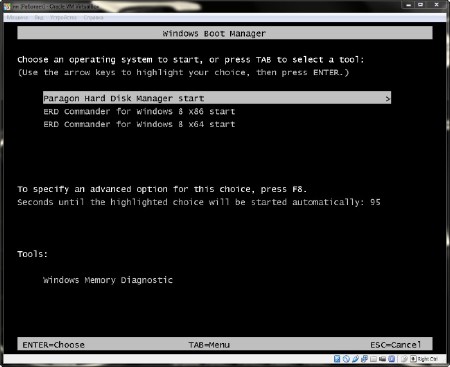Select ERD Commander for Windows 8 x86 start
Viewport: 450px width, 367px height.
[x=139, y=111]
